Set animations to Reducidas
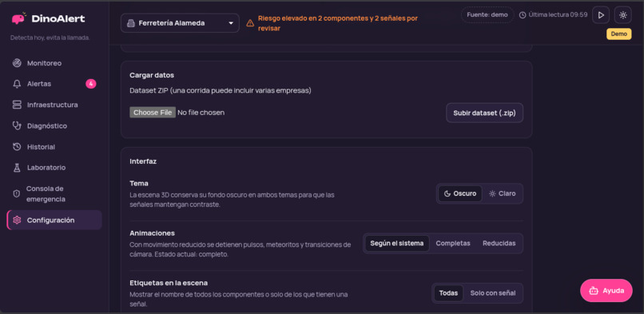Image resolution: width=644 pixels, height=314 pixels. pos(499,244)
